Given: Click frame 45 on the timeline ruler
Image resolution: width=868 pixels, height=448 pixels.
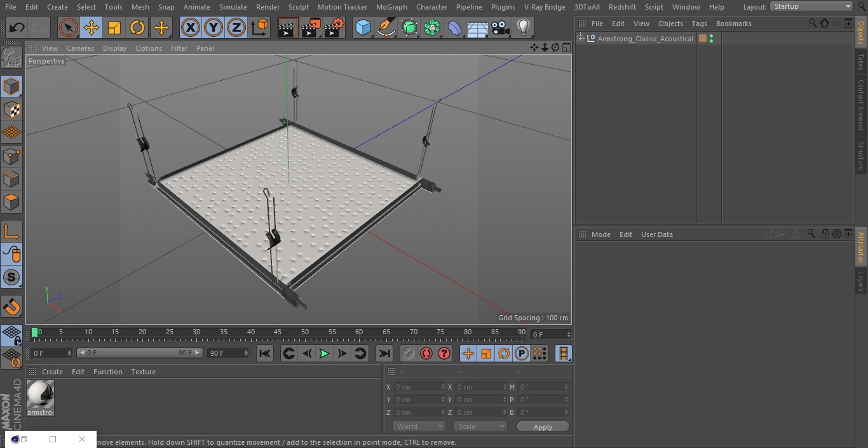Looking at the screenshot, I should [x=278, y=332].
